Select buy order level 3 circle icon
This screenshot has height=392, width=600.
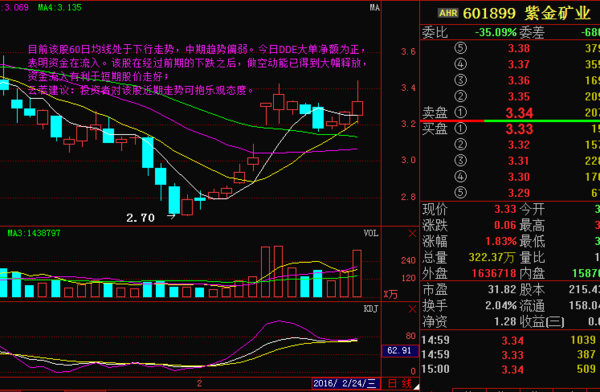click(x=461, y=160)
